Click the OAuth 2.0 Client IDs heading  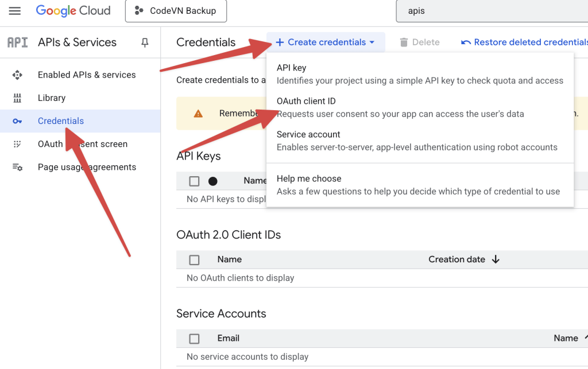(x=229, y=235)
